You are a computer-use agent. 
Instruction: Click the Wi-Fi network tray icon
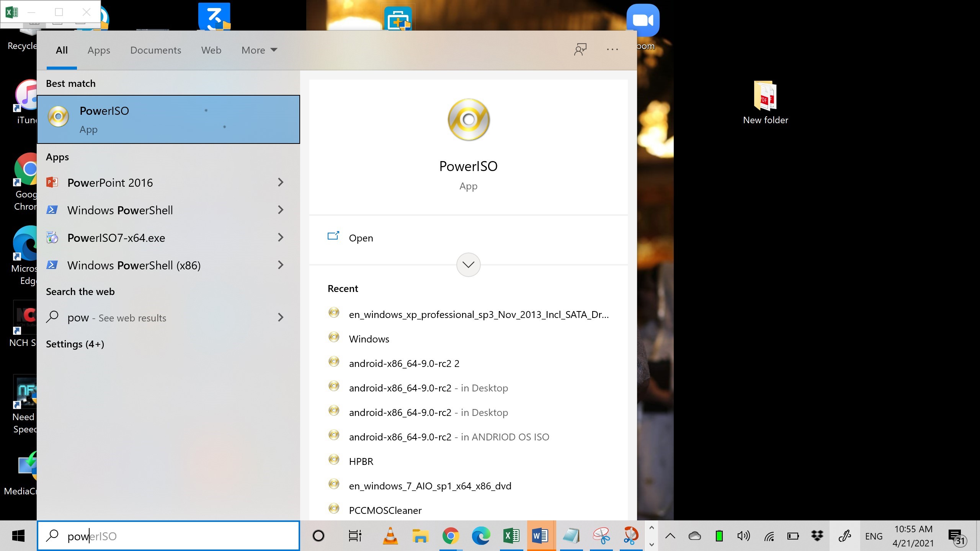769,536
